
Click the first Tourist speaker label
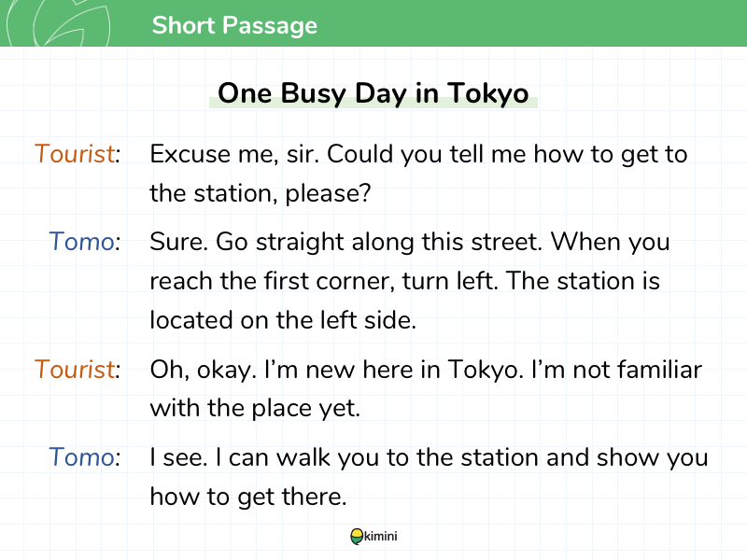coord(77,154)
